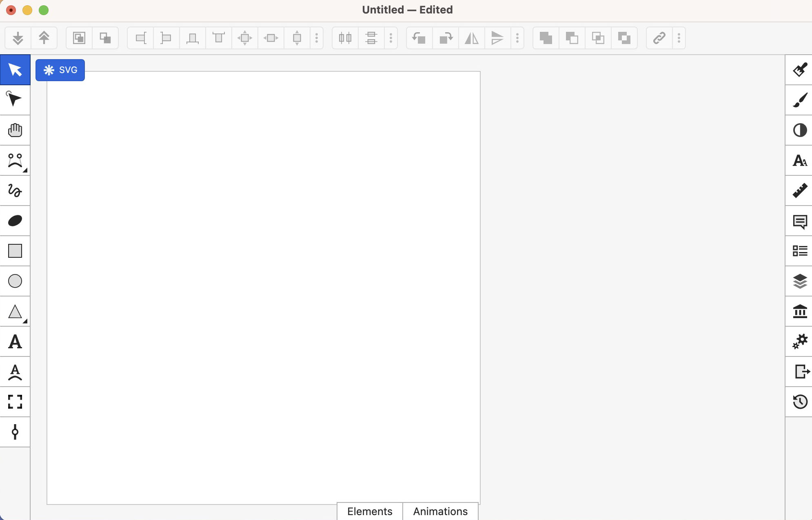This screenshot has height=520, width=812.
Task: Select the Text on path tool
Action: (x=15, y=372)
